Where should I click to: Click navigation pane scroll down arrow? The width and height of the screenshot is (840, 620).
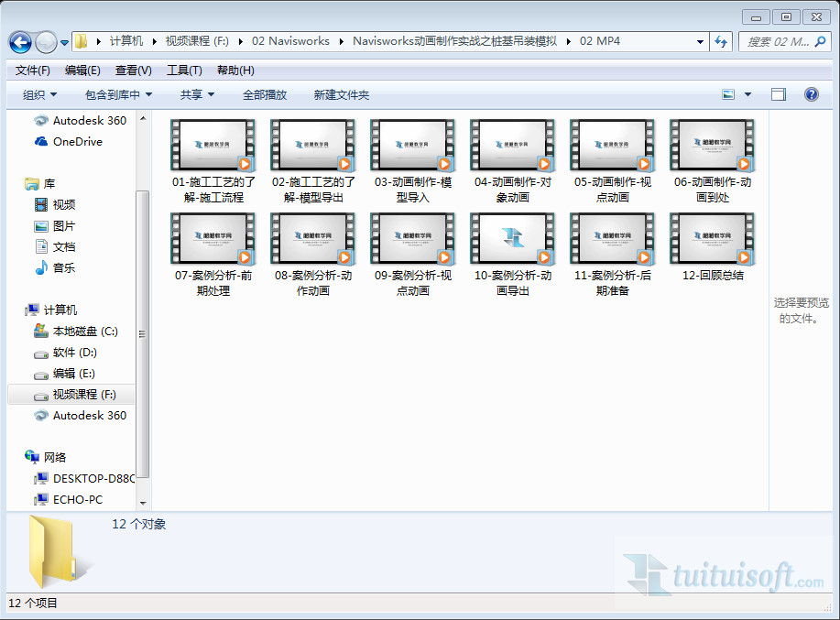click(143, 504)
